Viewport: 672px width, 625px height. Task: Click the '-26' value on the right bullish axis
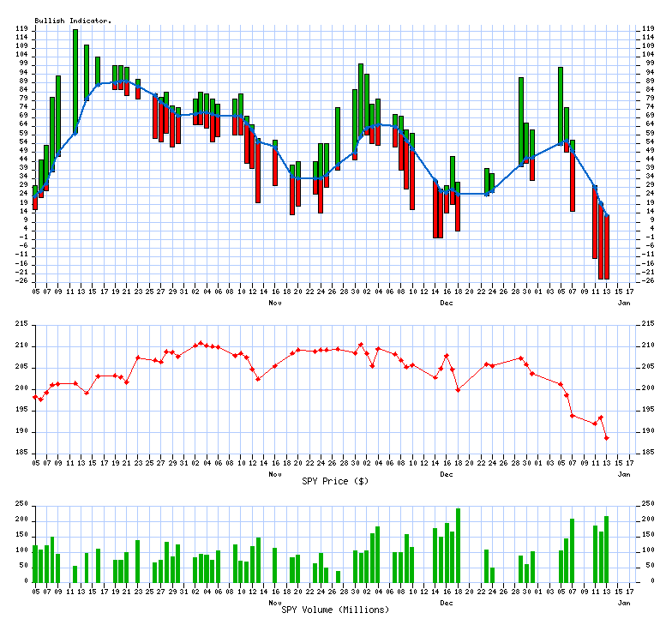(647, 280)
